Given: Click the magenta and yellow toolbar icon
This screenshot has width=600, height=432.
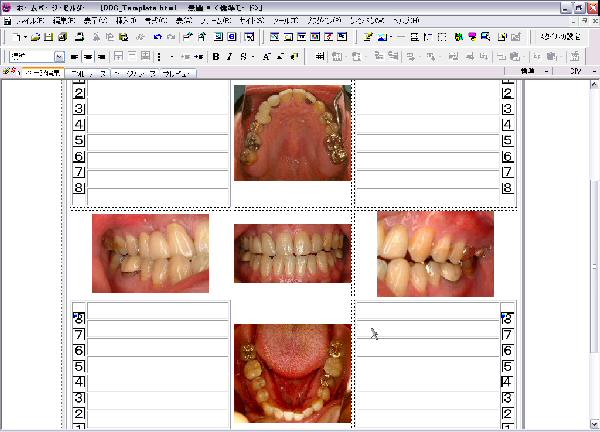Looking at the screenshot, I should (x=472, y=37).
